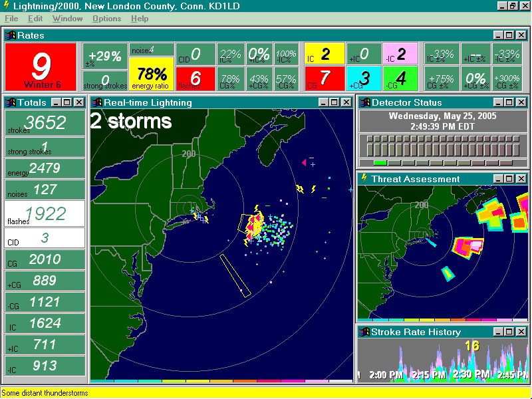Maximize the Detector Status window
532x399 pixels.
click(x=509, y=102)
